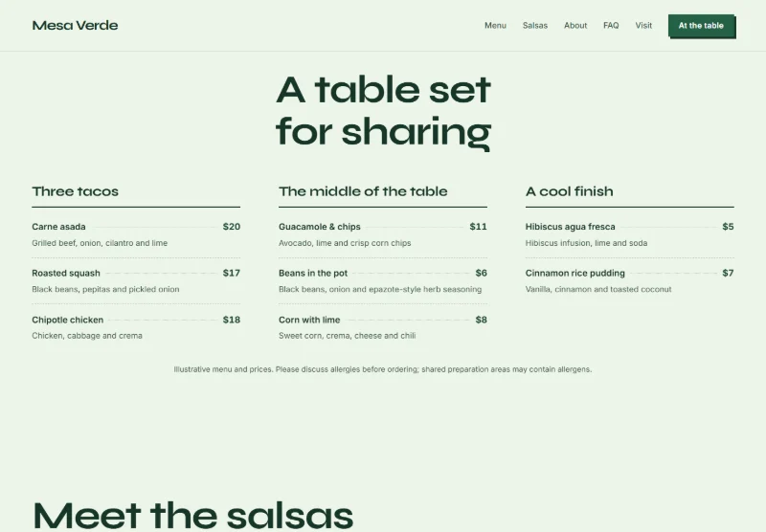Click the Hibiscus agua fresca item
The width and height of the screenshot is (766, 532).
pos(629,234)
